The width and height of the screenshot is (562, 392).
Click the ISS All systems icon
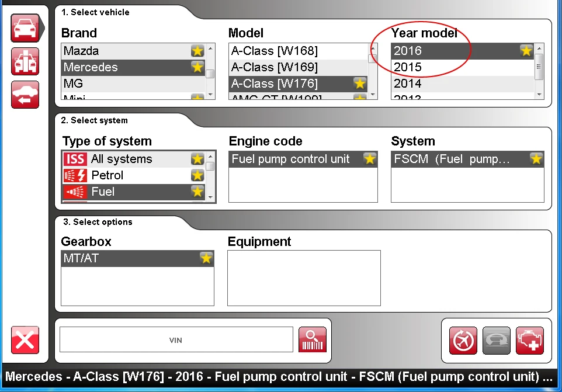[x=75, y=159]
